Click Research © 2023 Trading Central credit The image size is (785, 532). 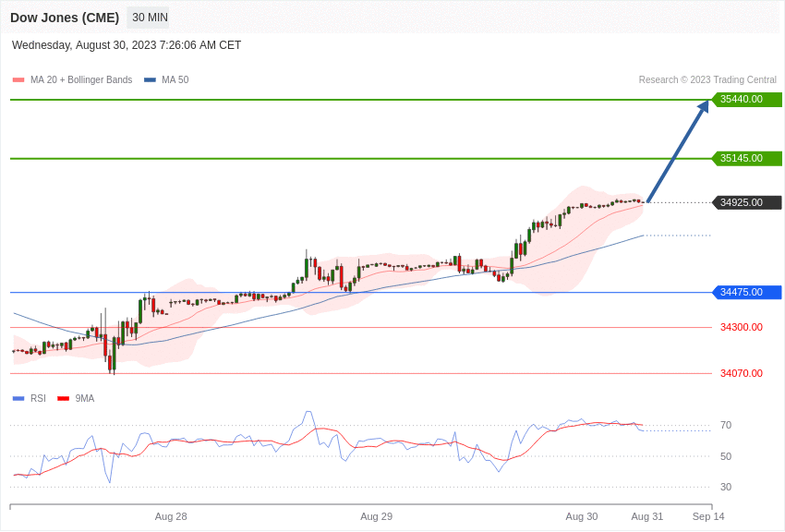(707, 80)
